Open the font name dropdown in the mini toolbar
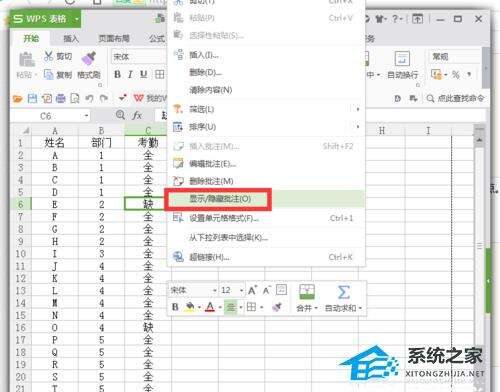The width and height of the screenshot is (500, 392). (x=214, y=291)
